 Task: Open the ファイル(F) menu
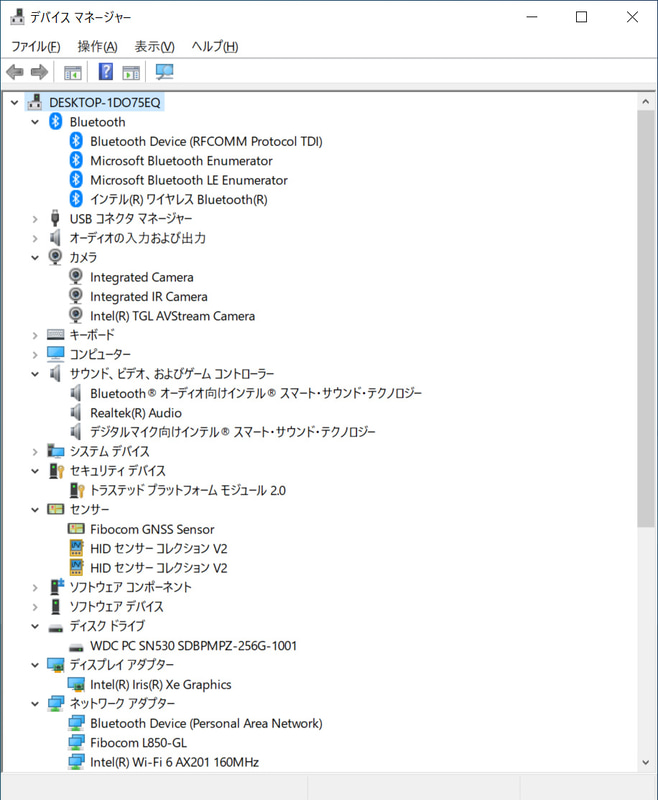pyautogui.click(x=36, y=46)
